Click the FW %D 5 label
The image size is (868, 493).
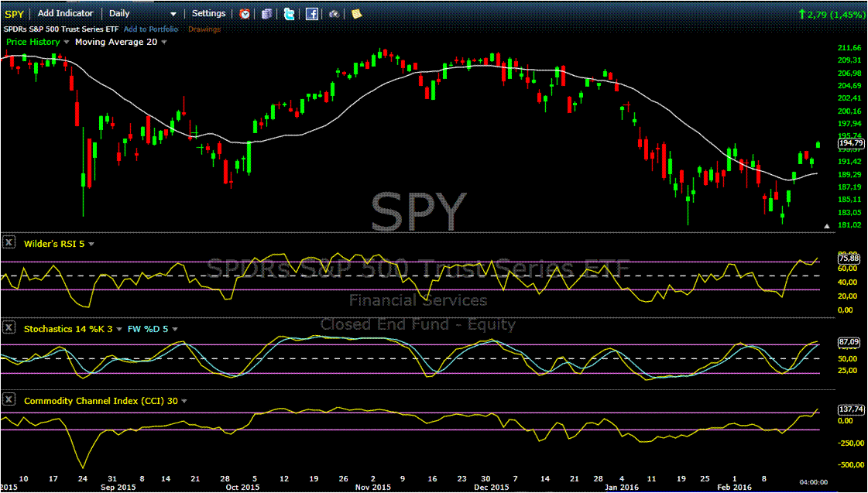point(148,329)
